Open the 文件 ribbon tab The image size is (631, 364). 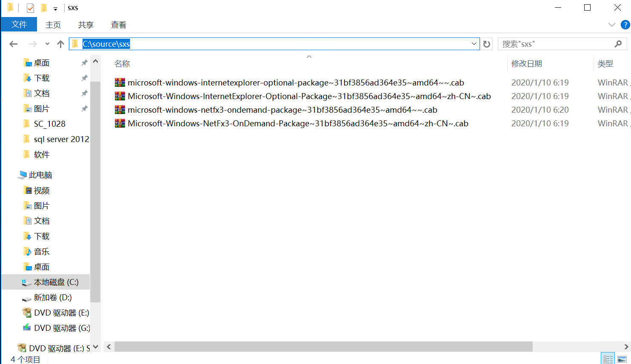tap(19, 24)
